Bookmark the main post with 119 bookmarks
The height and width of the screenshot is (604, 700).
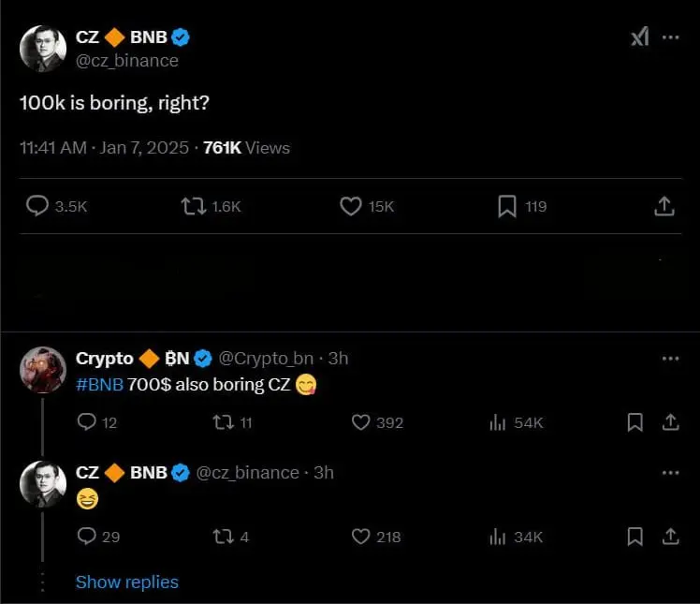click(x=506, y=206)
